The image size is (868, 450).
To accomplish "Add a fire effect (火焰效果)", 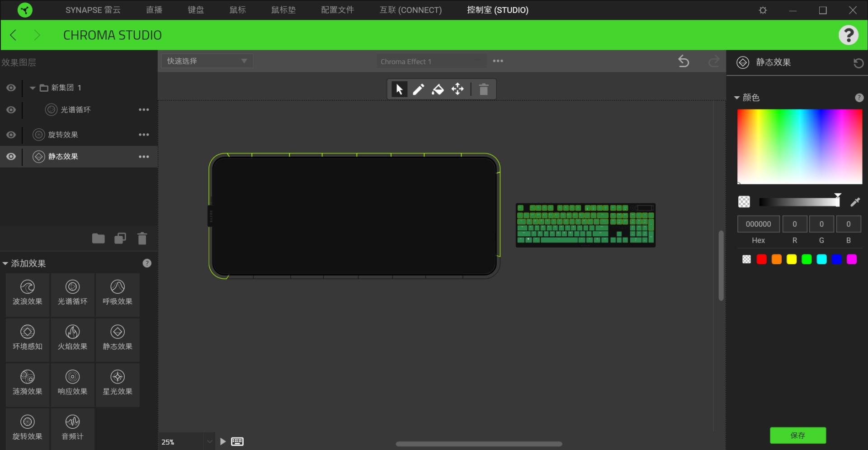I will 72,340.
